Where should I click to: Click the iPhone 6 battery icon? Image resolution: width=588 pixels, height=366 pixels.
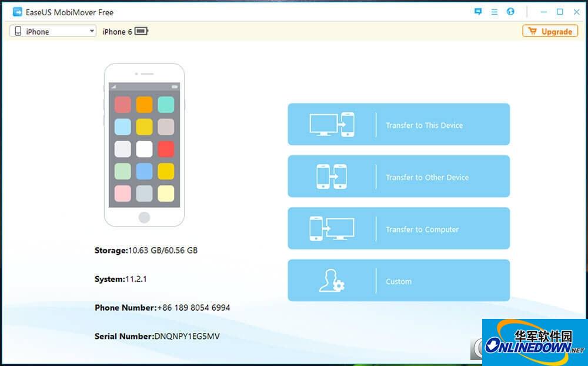(x=141, y=31)
